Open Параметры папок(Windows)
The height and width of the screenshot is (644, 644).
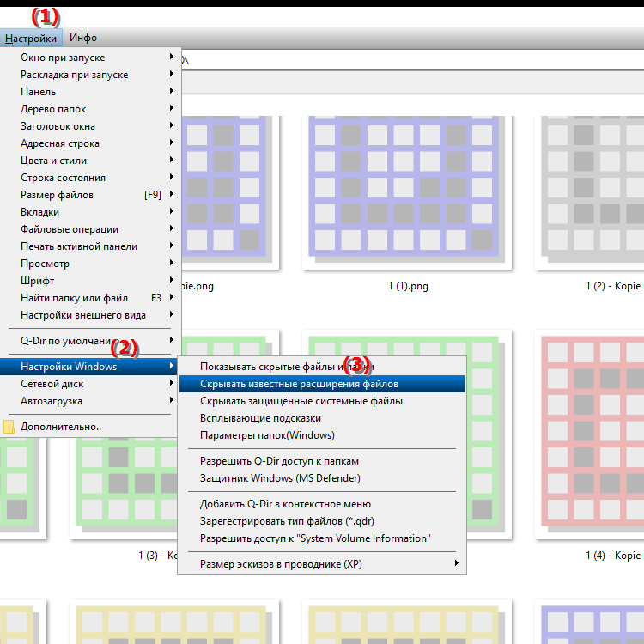coord(322,435)
